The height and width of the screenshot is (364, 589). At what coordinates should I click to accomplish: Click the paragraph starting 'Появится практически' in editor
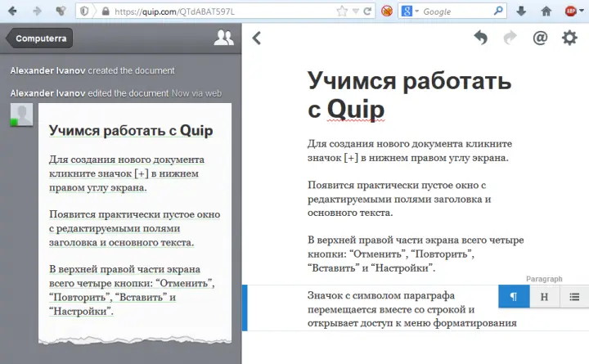point(399,199)
